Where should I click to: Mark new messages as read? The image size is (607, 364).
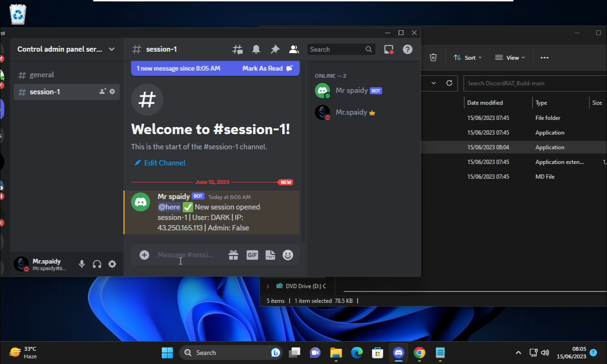tap(268, 68)
